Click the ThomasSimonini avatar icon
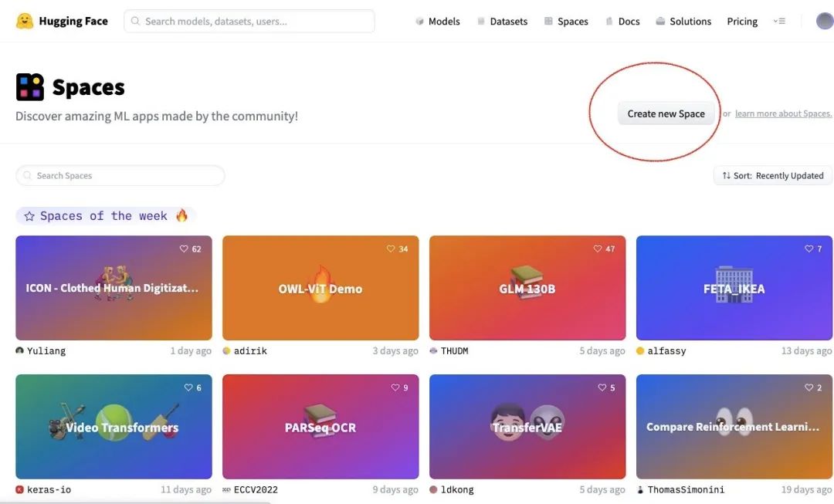The height and width of the screenshot is (504, 834). 640,489
